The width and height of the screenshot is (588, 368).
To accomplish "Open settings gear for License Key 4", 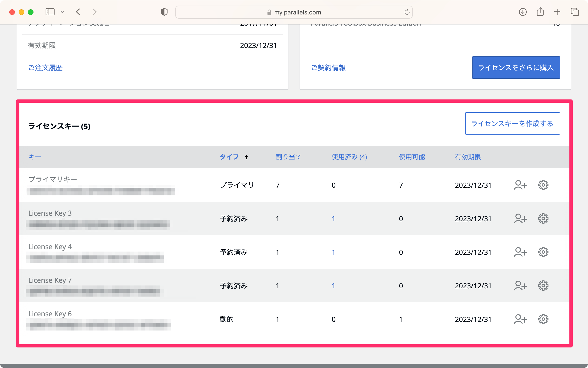I will pos(543,252).
